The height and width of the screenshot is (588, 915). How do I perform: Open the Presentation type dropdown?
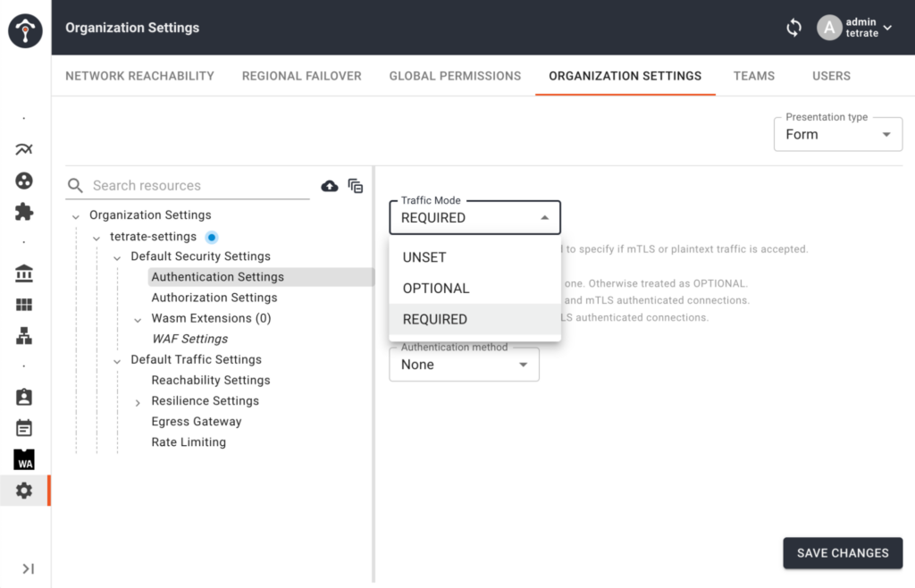[x=837, y=134]
